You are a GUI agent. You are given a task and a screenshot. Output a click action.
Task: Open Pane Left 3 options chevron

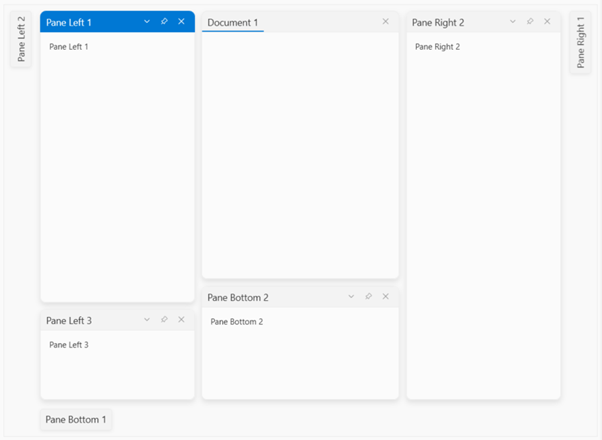tap(147, 319)
